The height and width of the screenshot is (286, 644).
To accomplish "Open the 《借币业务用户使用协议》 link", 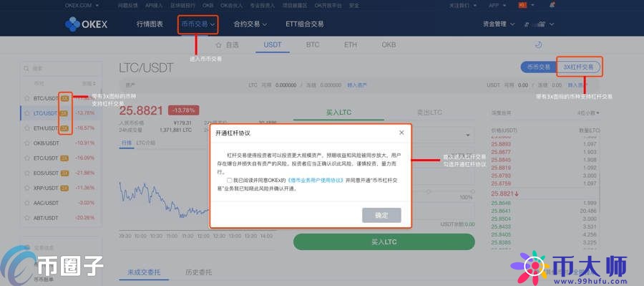I will (315, 180).
